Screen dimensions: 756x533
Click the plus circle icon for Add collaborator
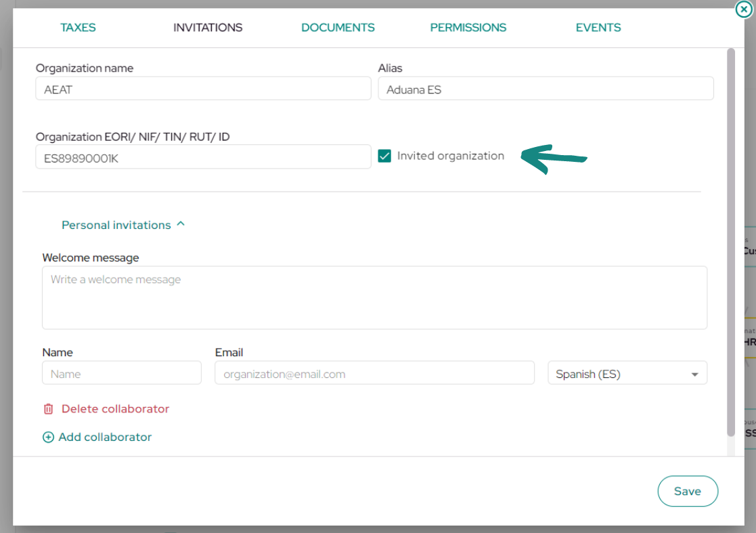point(48,437)
